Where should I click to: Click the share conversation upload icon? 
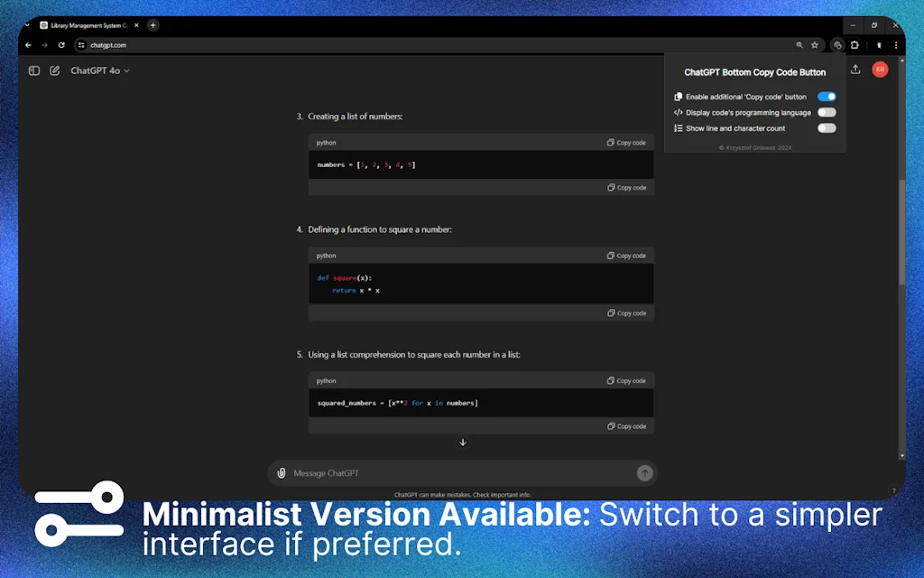855,70
